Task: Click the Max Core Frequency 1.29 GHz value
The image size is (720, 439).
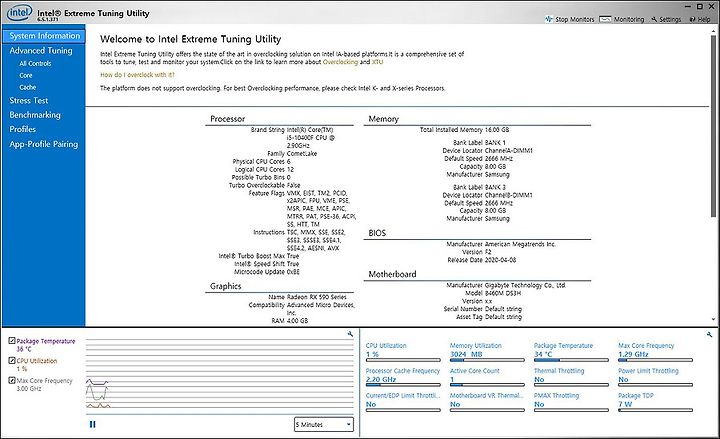Action: (633, 354)
